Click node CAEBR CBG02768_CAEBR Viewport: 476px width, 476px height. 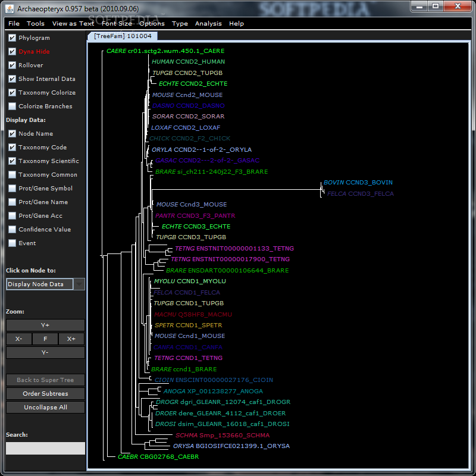pyautogui.click(x=158, y=456)
